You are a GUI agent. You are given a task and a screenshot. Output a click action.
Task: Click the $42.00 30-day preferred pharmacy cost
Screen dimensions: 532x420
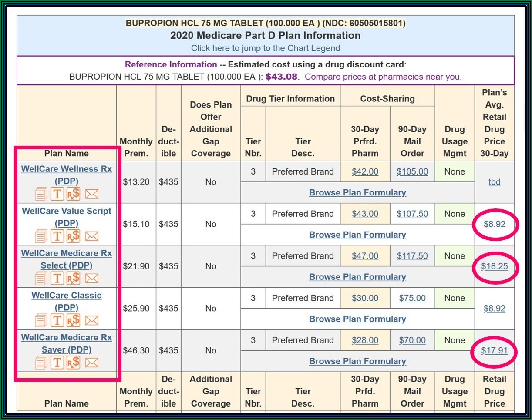point(365,171)
